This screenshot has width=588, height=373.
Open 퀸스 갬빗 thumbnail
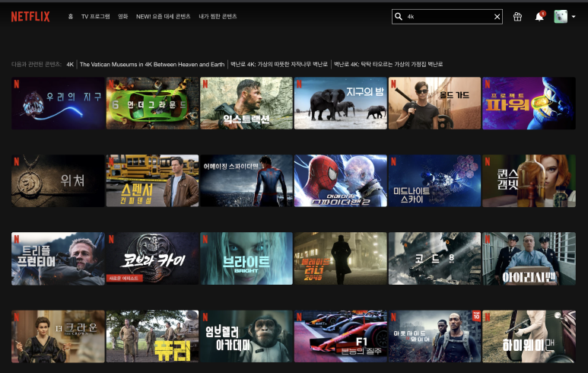click(x=529, y=181)
